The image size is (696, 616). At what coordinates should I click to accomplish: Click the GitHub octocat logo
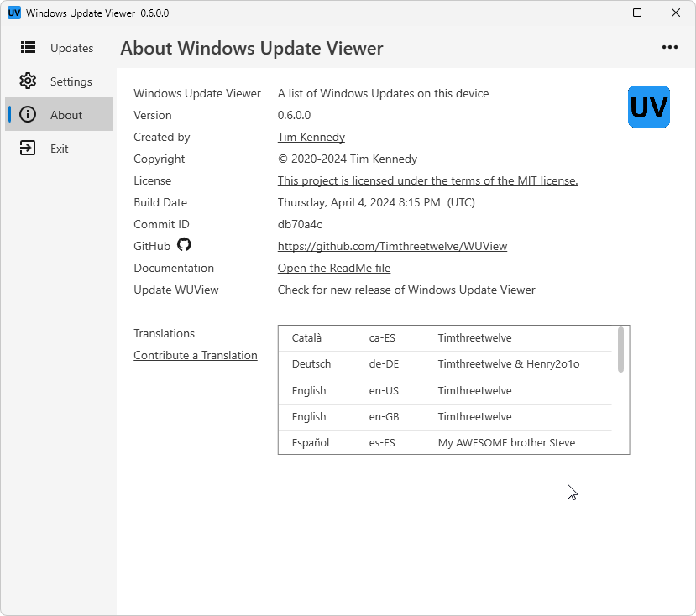coord(184,244)
